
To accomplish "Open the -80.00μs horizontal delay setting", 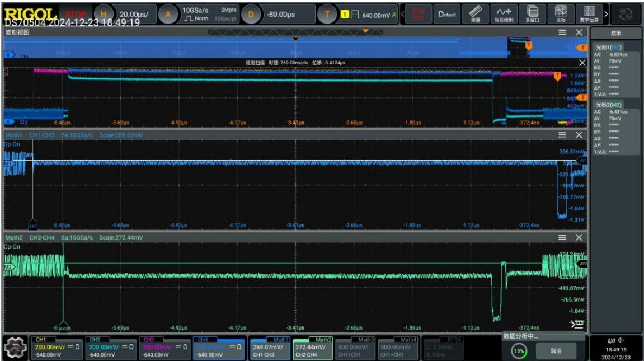I will (281, 15).
